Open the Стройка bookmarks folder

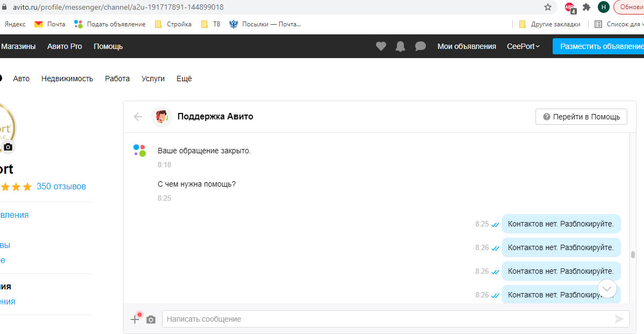(173, 24)
